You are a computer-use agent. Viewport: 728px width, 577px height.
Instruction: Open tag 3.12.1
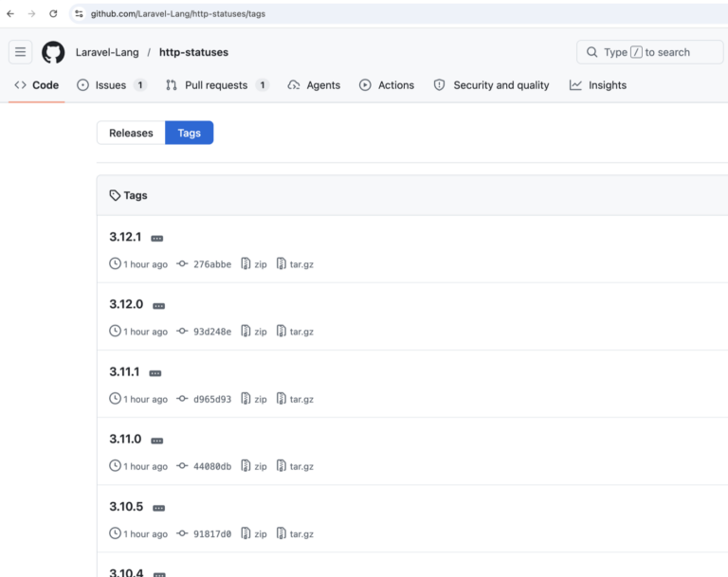tap(125, 237)
